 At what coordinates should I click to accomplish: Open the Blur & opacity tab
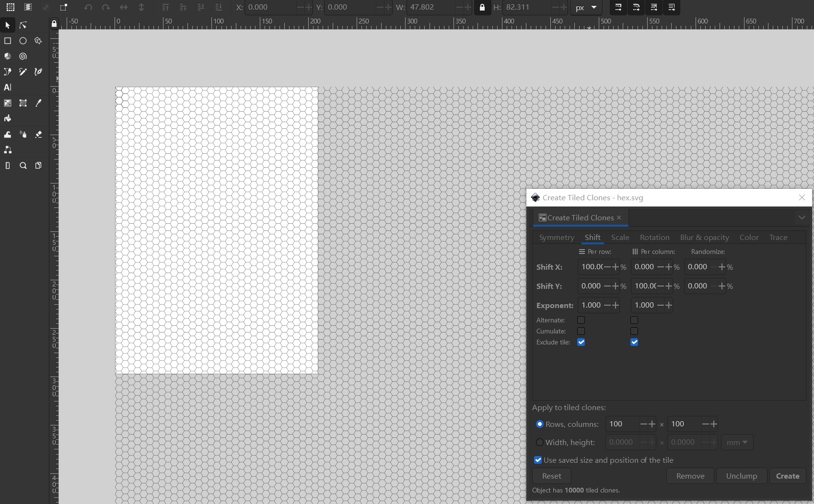704,237
